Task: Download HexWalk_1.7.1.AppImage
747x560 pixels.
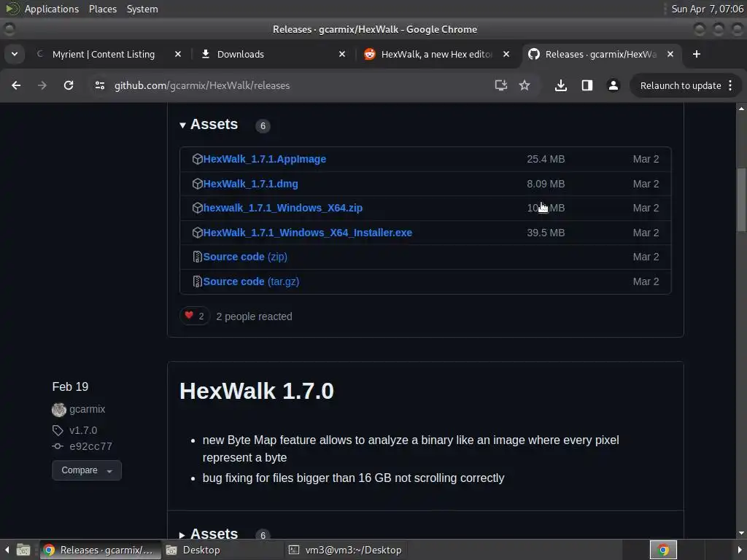Action: [264, 159]
